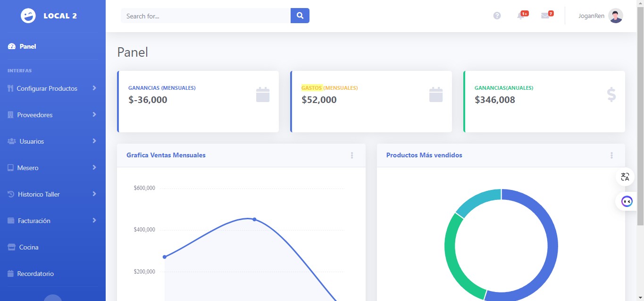Click the peak data point on the sales chart
The height and width of the screenshot is (301, 644).
pyautogui.click(x=254, y=219)
